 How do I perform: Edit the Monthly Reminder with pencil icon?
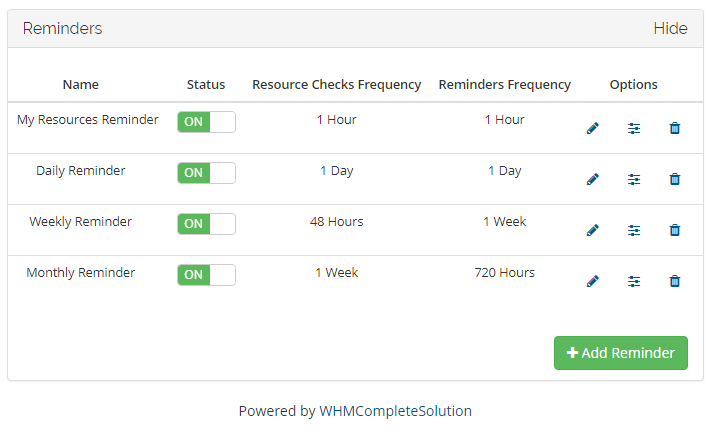[x=592, y=282]
